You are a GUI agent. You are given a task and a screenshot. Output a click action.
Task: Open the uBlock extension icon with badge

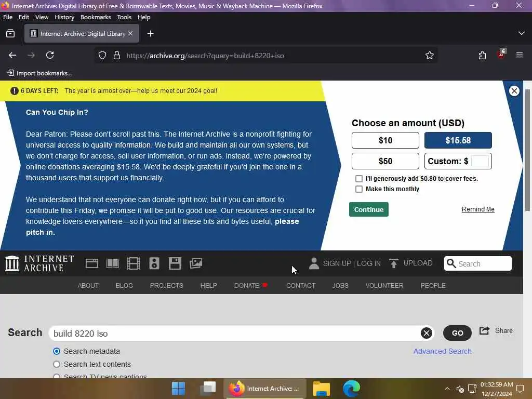(x=501, y=54)
